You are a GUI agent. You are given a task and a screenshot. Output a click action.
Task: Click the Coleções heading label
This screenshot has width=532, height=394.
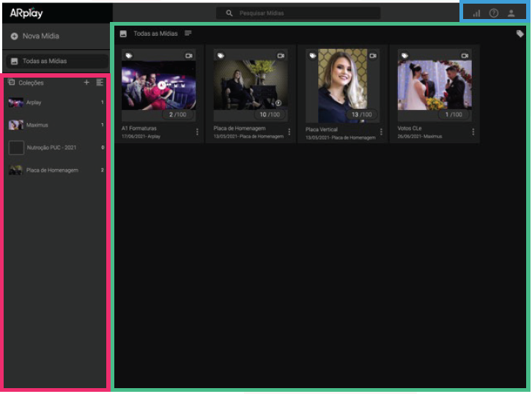pyautogui.click(x=31, y=83)
